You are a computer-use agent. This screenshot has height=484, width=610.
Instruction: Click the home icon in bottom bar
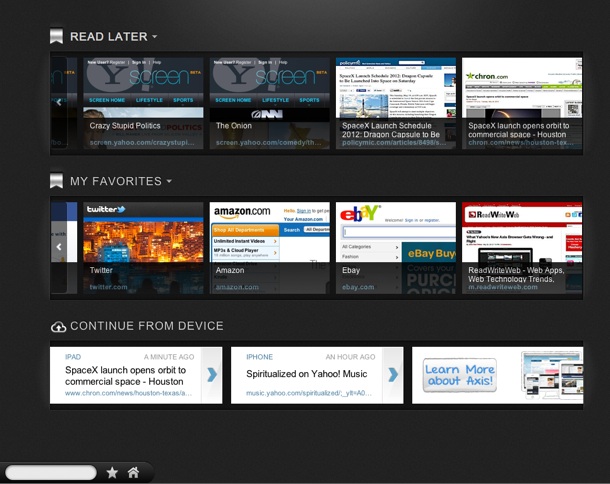[133, 473]
